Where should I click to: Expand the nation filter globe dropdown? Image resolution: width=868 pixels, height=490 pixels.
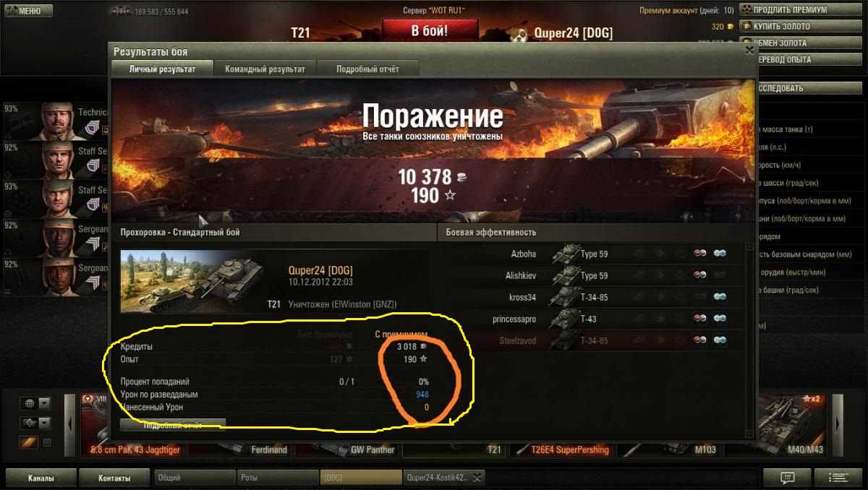tap(44, 403)
